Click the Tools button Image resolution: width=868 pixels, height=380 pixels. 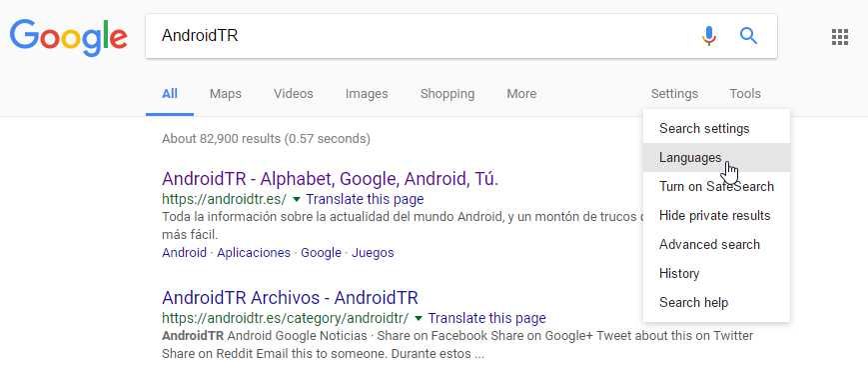pyautogui.click(x=744, y=94)
